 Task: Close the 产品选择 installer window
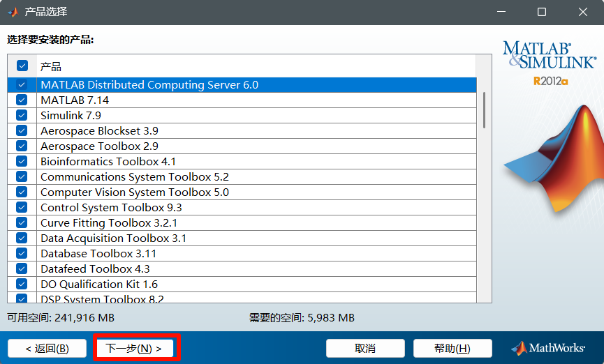pos(583,12)
